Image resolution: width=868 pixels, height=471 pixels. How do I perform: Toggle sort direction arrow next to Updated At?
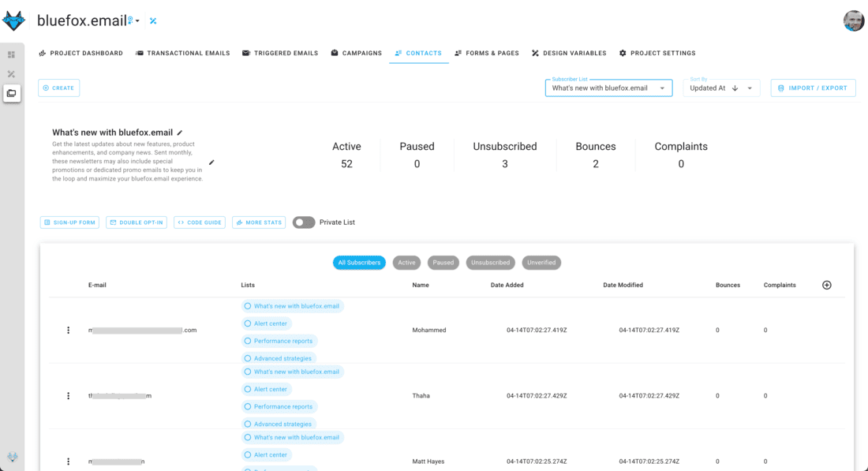735,88
